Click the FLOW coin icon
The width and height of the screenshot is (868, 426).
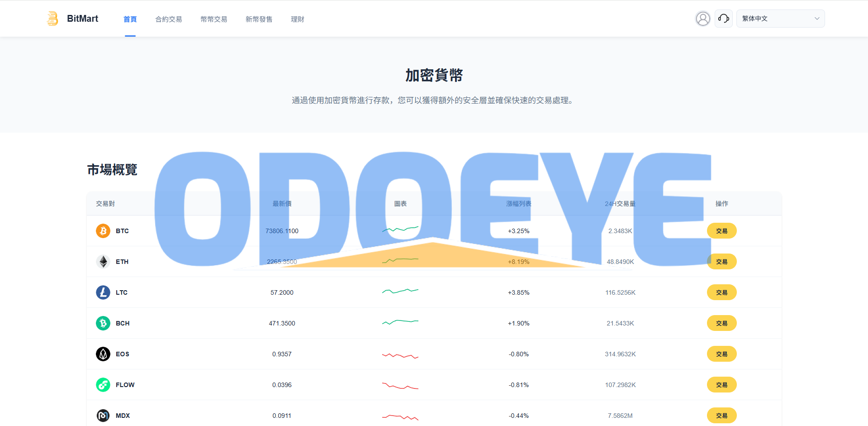click(x=103, y=385)
